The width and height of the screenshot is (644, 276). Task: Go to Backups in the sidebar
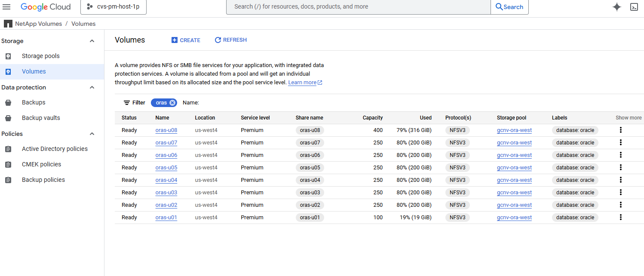34,103
